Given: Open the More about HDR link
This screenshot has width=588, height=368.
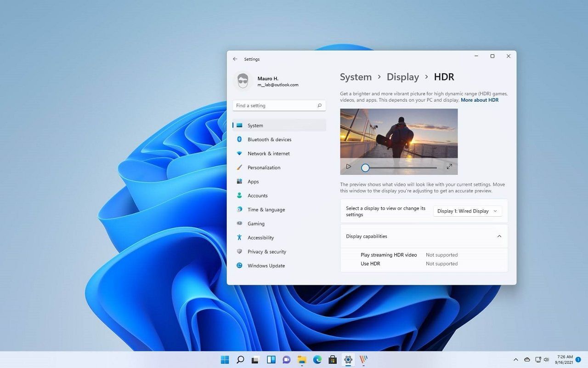Looking at the screenshot, I should tap(479, 100).
